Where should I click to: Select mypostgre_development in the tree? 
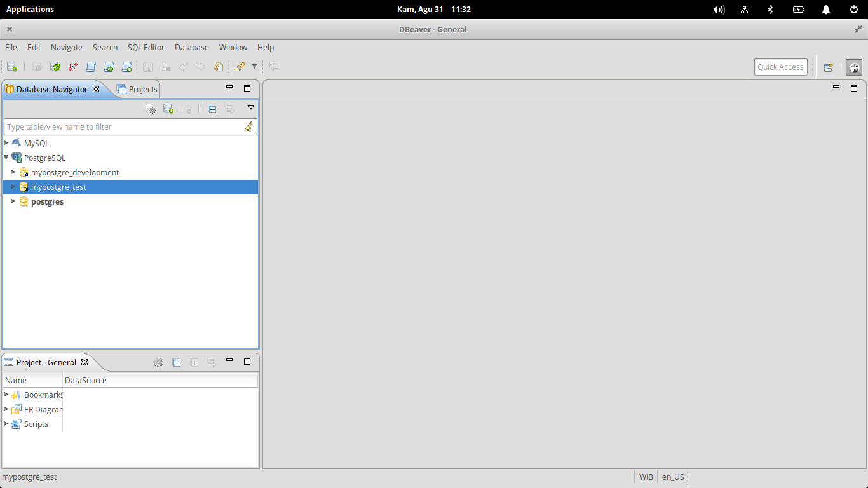[75, 172]
